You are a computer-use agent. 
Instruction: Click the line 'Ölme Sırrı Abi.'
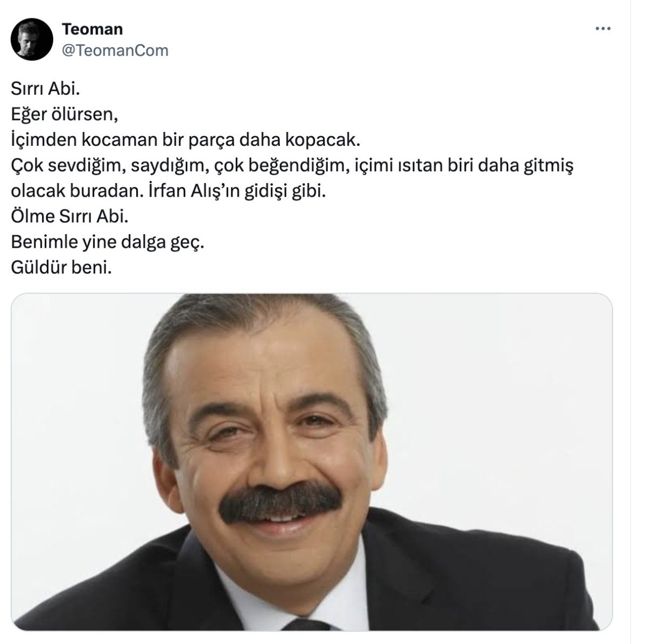coord(70,217)
